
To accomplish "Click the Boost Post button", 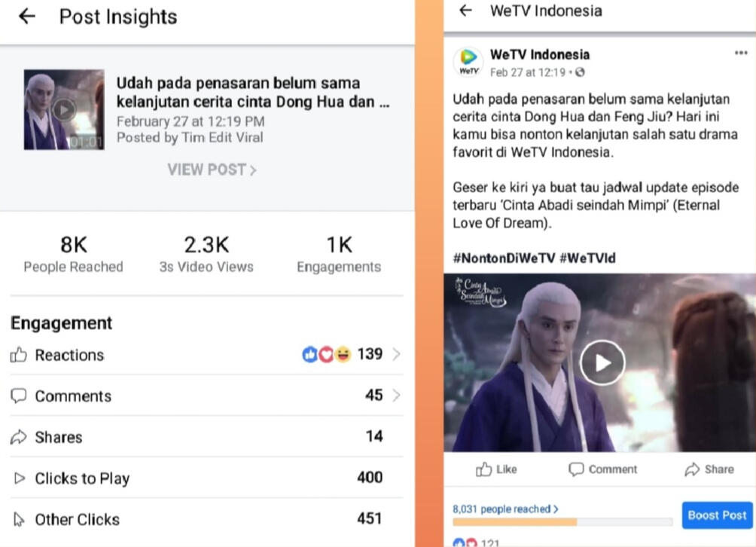I will pyautogui.click(x=717, y=515).
